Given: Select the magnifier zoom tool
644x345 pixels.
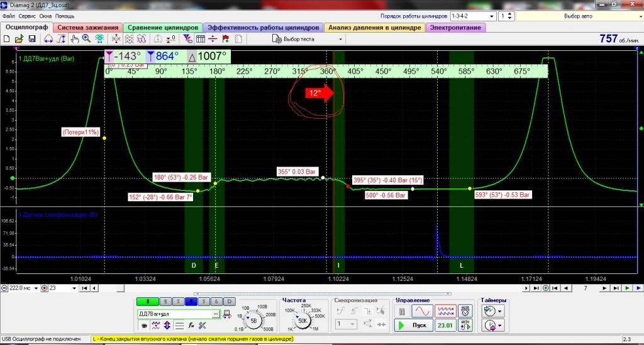Looking at the screenshot, I should click(86, 39).
